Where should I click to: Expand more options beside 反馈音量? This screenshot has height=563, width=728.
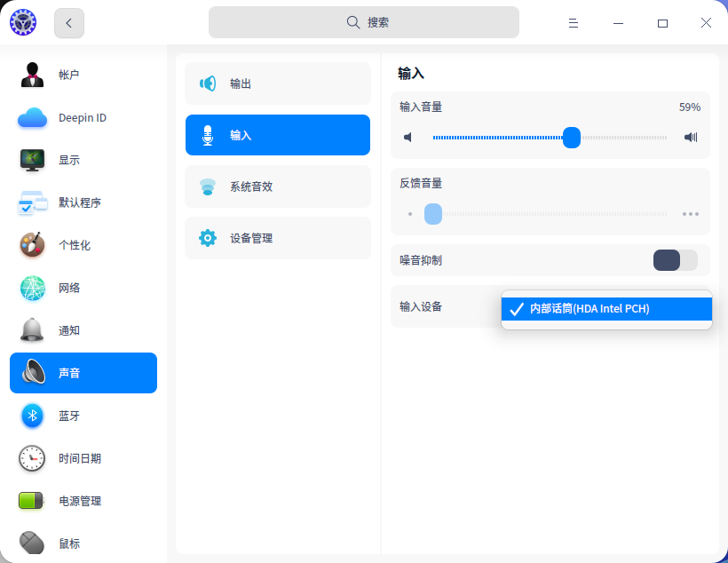coord(690,213)
